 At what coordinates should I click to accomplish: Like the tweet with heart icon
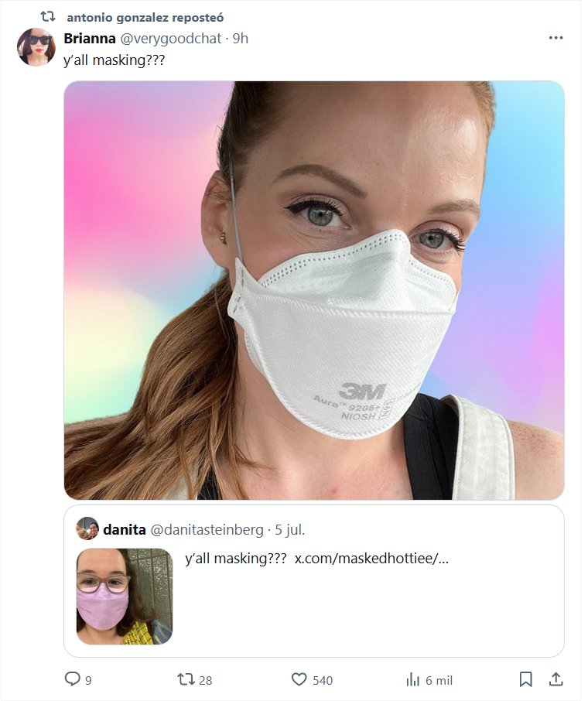click(299, 679)
